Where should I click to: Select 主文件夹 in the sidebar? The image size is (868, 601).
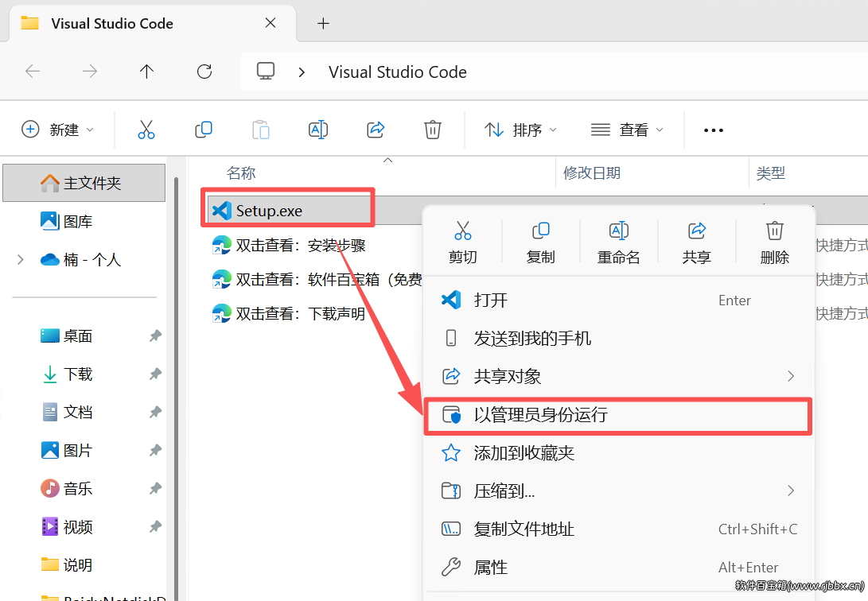click(x=84, y=183)
